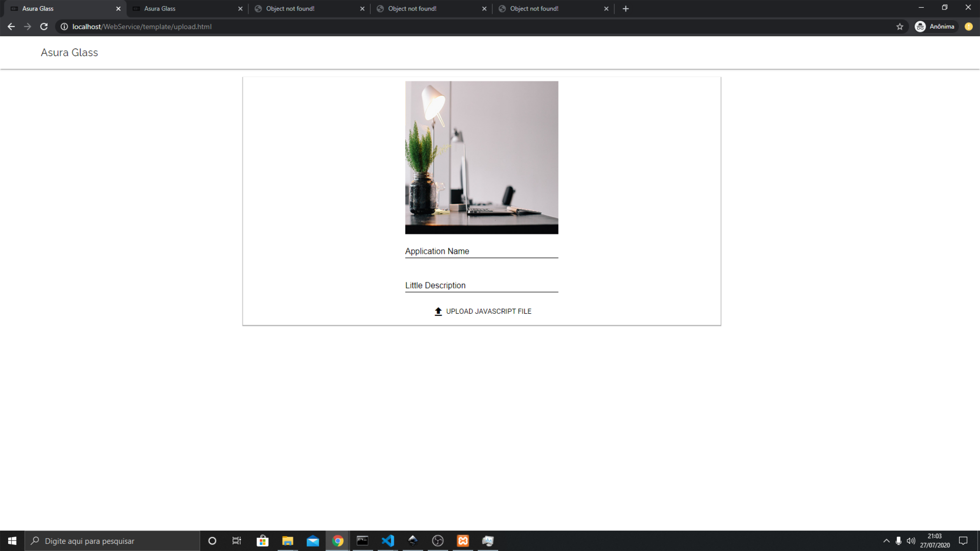The width and height of the screenshot is (980, 551).
Task: Click the desk photo thumbnail
Action: click(x=481, y=157)
